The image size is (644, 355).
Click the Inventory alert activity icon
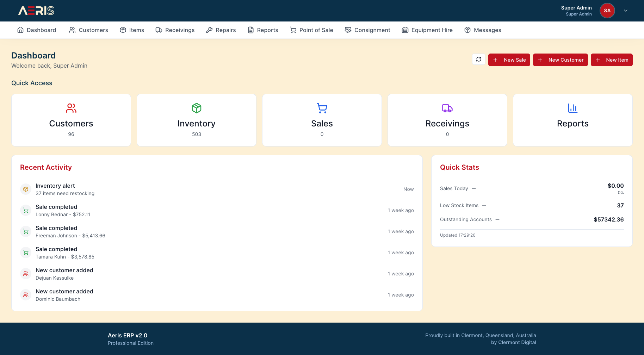26,189
